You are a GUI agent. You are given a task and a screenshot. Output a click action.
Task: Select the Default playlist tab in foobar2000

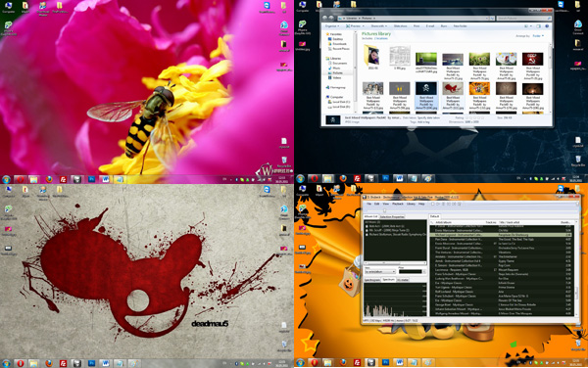coord(434,216)
